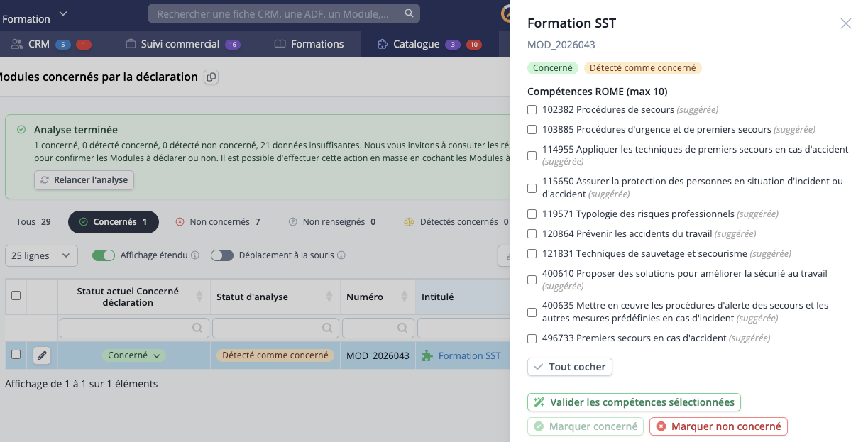
Task: Click the Suivi commercial briefcase icon
Action: pos(131,44)
